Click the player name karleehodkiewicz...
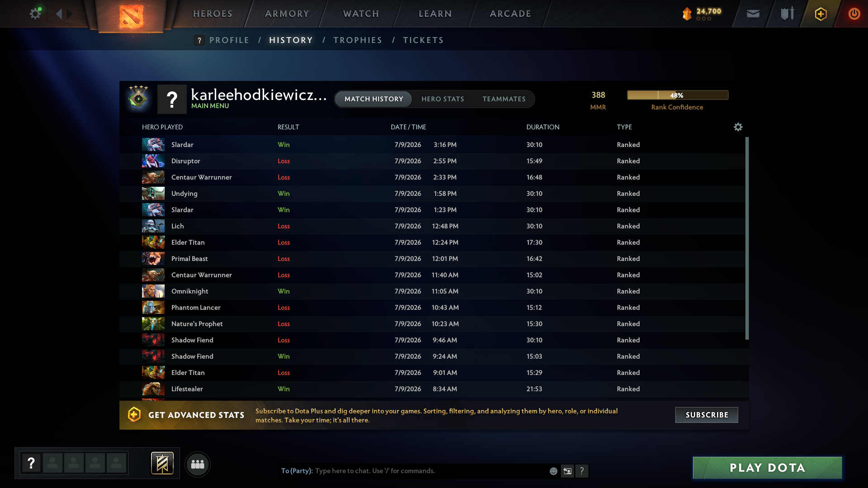Viewport: 868px width, 488px height. point(259,95)
